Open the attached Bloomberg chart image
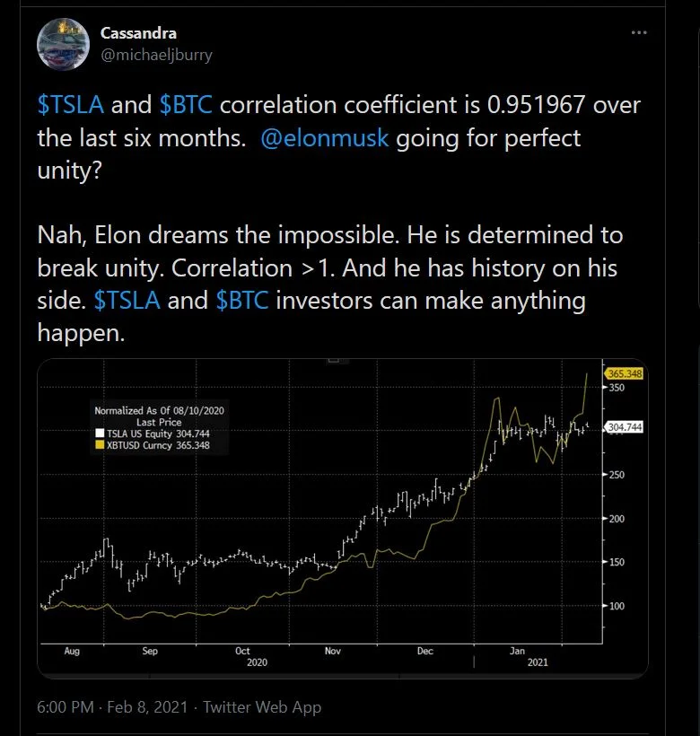 pos(343,518)
